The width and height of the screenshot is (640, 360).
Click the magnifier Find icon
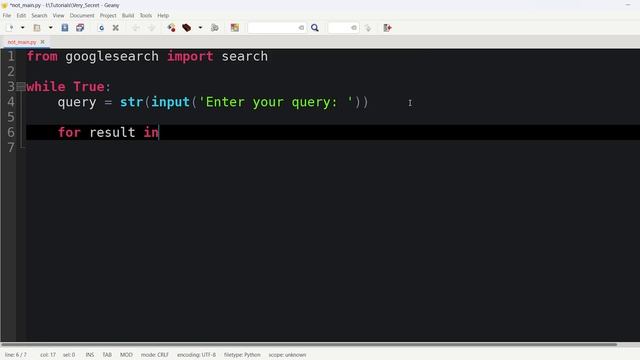tap(315, 28)
